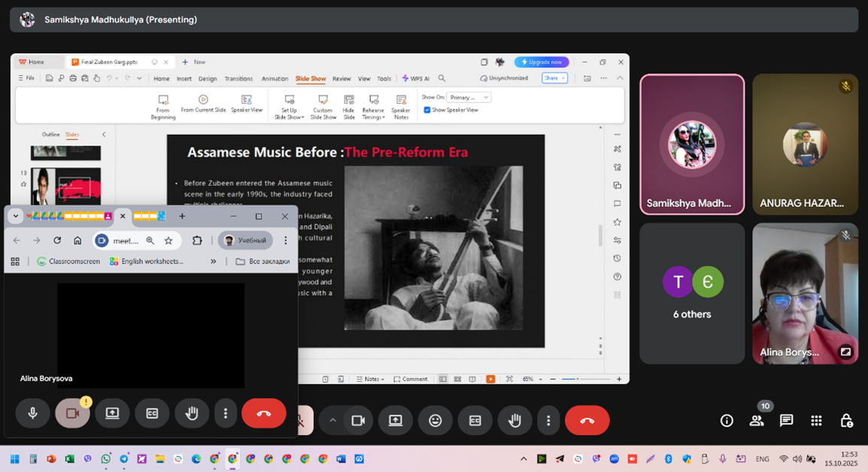Click the present screen icon in small window
Screen dimensions: 868x472
[x=112, y=413]
